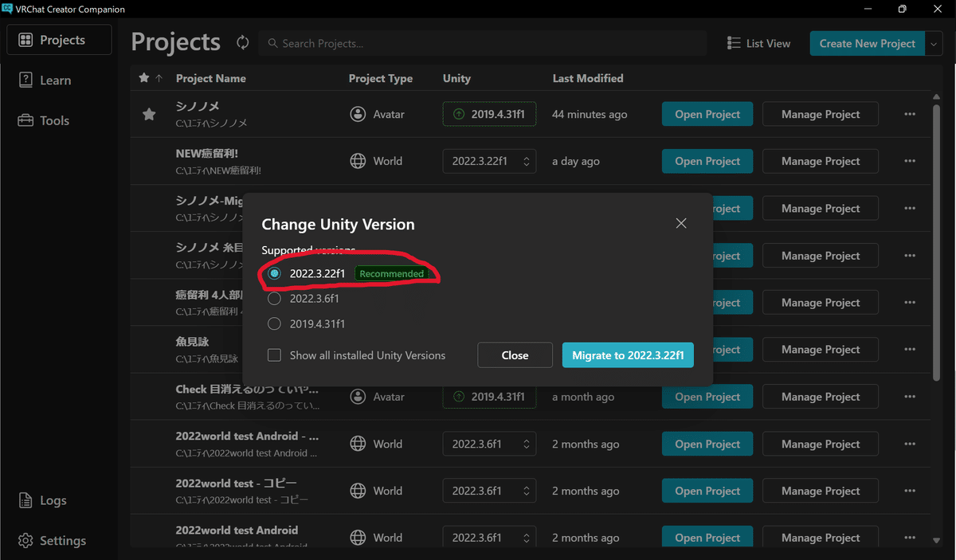This screenshot has height=560, width=956.
Task: Open the Projects section in sidebar
Action: [59, 40]
